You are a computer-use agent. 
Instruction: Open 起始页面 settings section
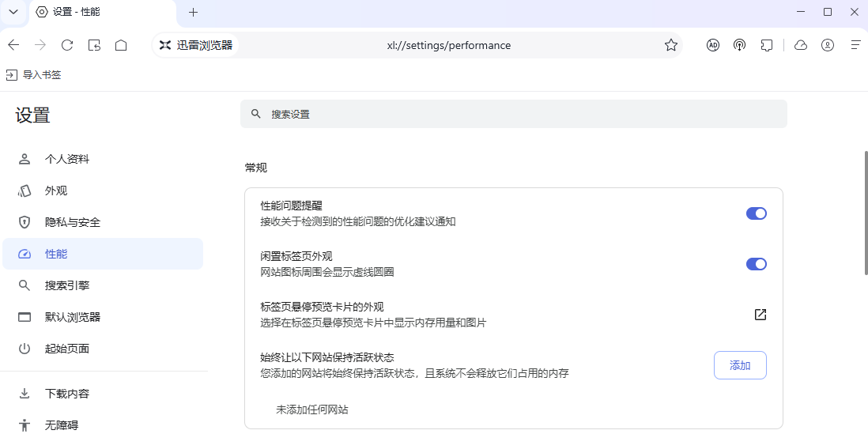(103, 349)
